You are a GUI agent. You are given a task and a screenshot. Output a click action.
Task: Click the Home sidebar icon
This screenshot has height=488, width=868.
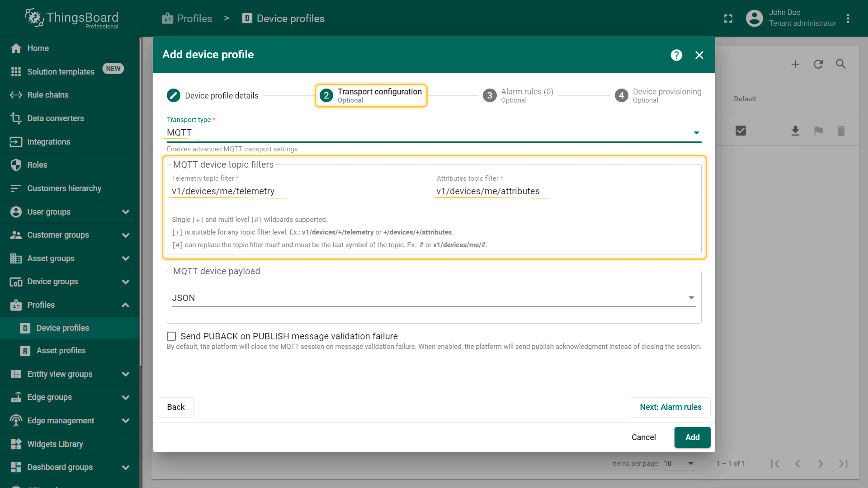(16, 48)
